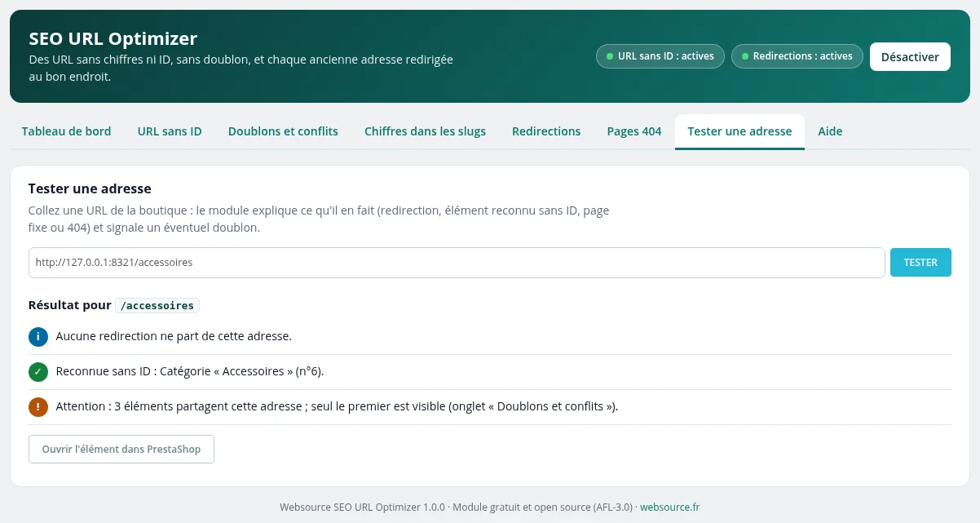Click text "Aucune redirection ne part de cette adresse."
This screenshot has width=980, height=523.
click(x=174, y=336)
